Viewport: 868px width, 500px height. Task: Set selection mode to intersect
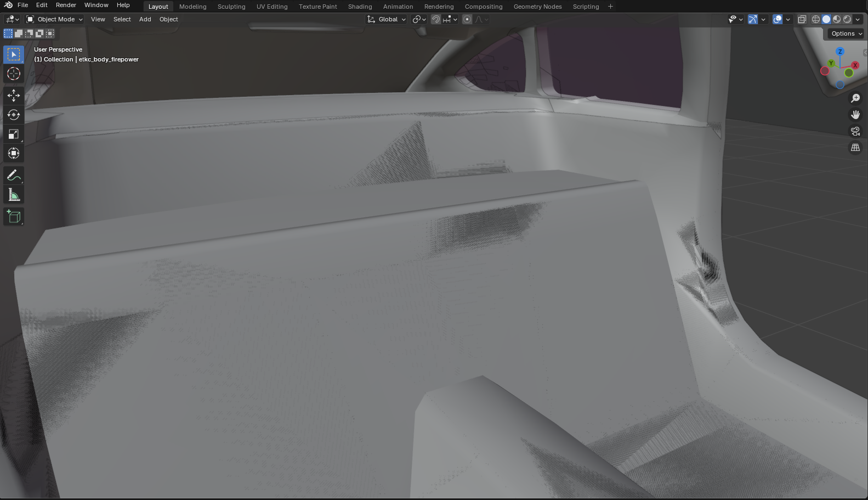tap(50, 33)
